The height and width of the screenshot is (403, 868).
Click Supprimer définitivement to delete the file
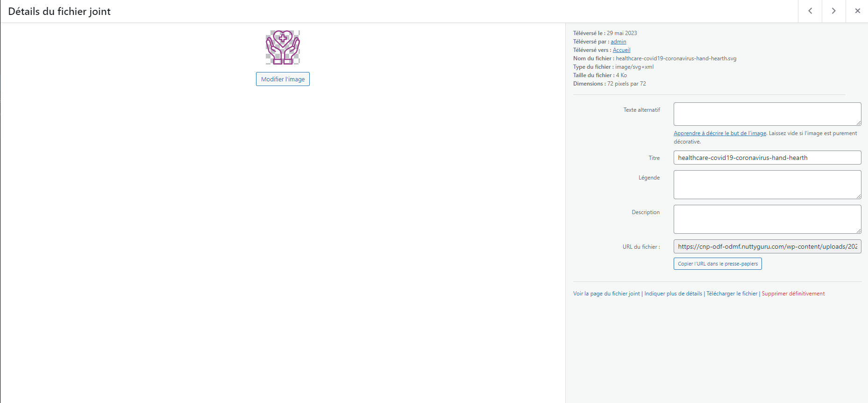coord(793,294)
